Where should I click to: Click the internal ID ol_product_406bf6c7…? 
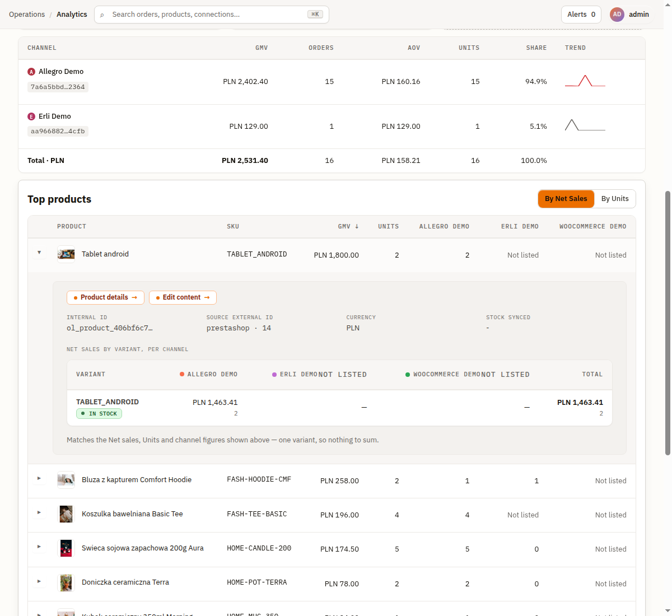pos(110,328)
